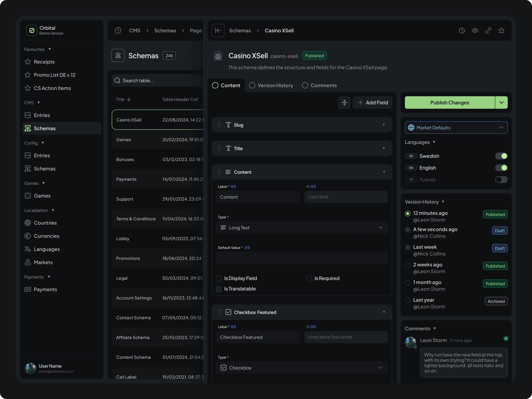Open schema settings via gear icon
Image resolution: width=532 pixels, height=399 pixels.
(x=218, y=56)
